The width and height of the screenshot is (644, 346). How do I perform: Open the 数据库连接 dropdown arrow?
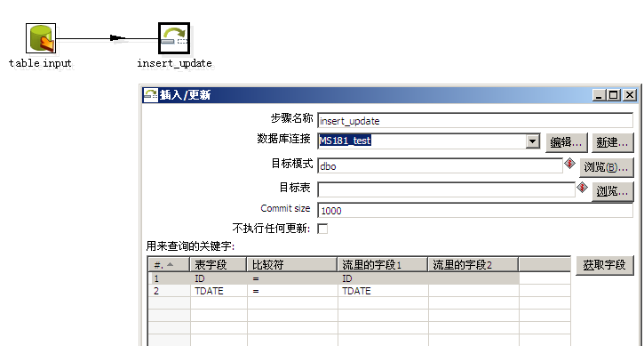(x=532, y=141)
